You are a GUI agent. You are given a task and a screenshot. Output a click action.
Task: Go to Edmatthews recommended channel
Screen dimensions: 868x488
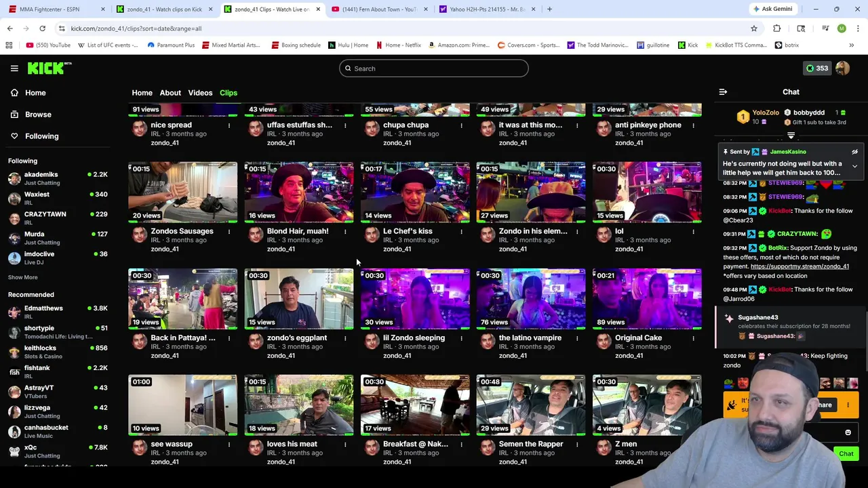[57, 312]
